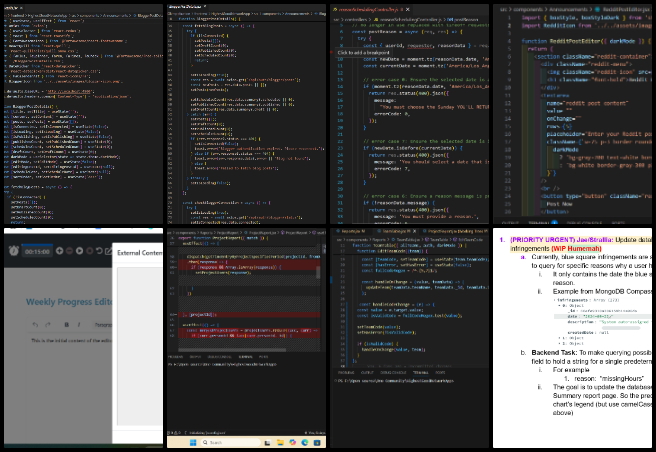
Task: Click redo arrow in Weekly Progress Editor toolbar
Action: coord(47,325)
